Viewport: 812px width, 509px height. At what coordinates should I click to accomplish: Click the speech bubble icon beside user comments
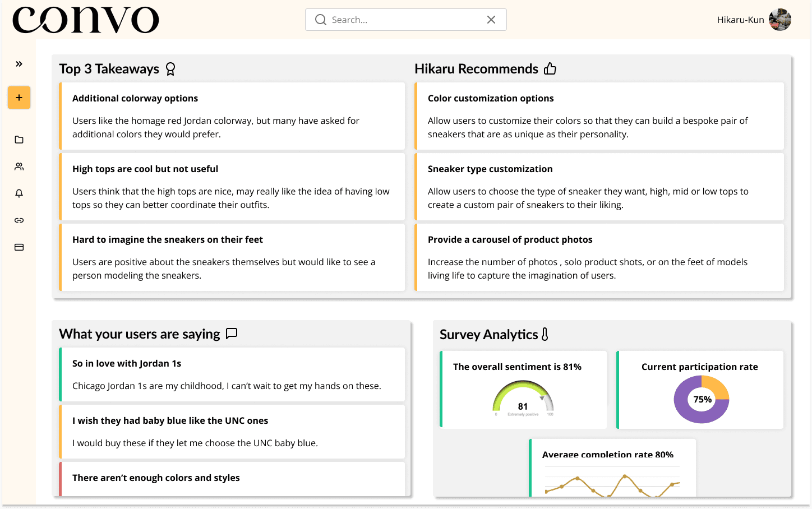(232, 334)
